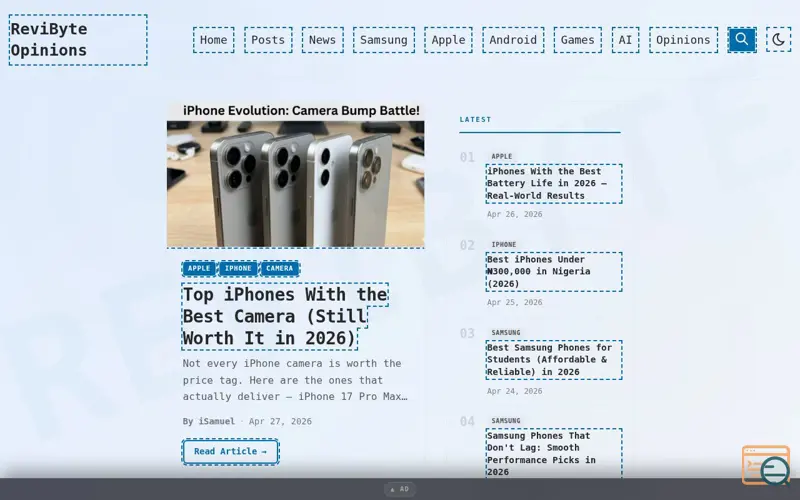The image size is (800, 500).
Task: Open author iSamuel's name
Action: coord(217,421)
